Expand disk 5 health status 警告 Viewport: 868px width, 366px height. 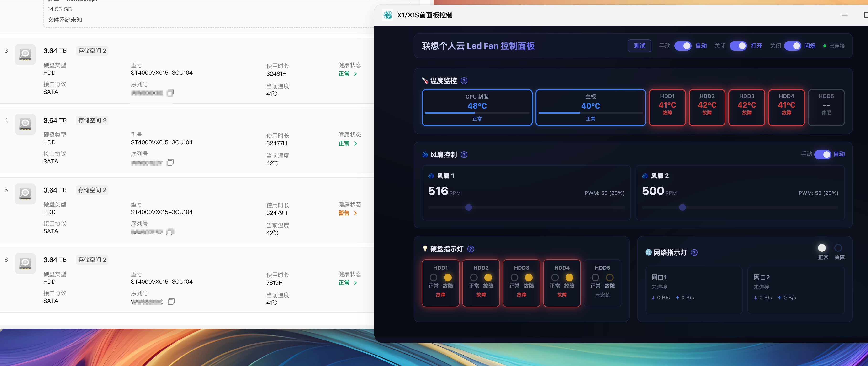pyautogui.click(x=348, y=213)
